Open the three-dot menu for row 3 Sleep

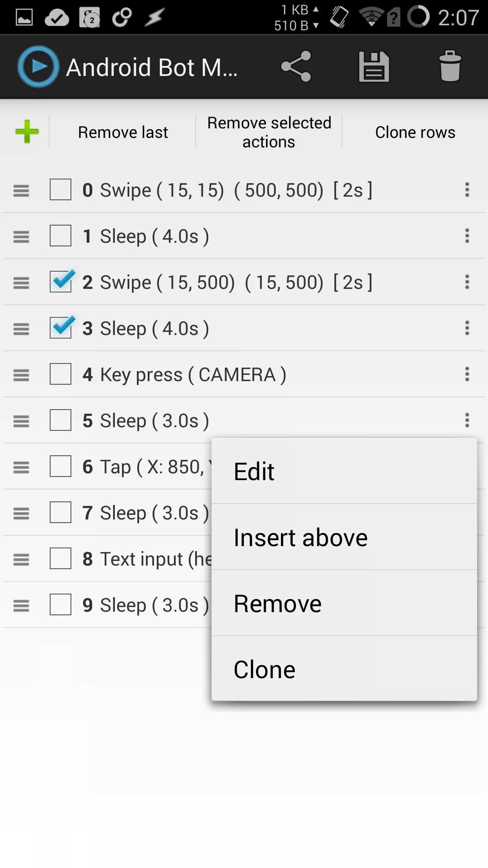click(x=467, y=328)
